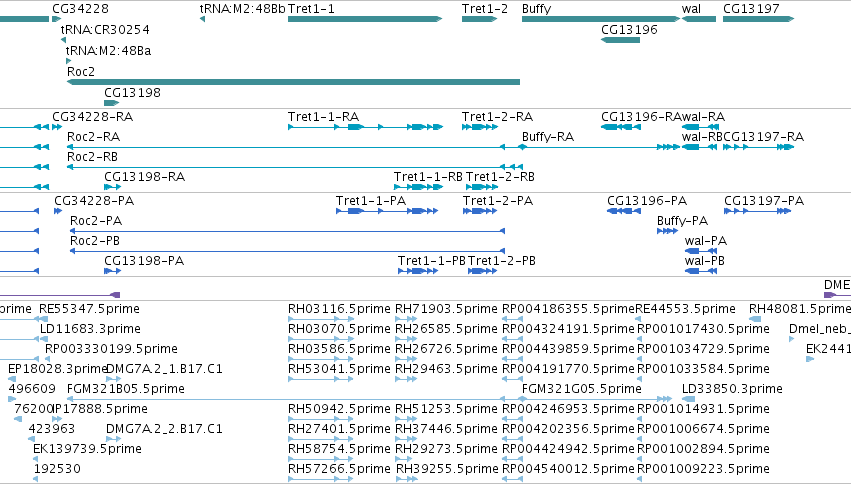
Task: Select the RH29463.5prime EST label
Action: [x=446, y=369]
